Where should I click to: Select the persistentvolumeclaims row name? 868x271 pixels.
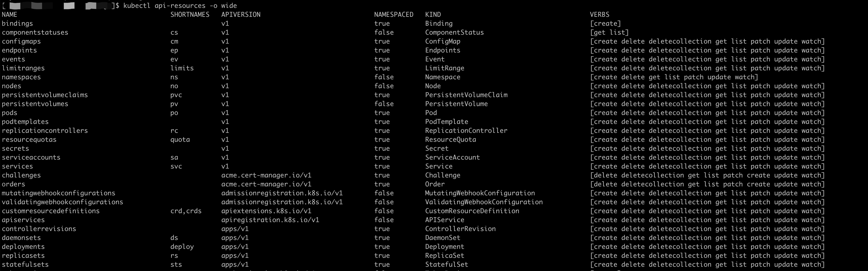click(45, 95)
